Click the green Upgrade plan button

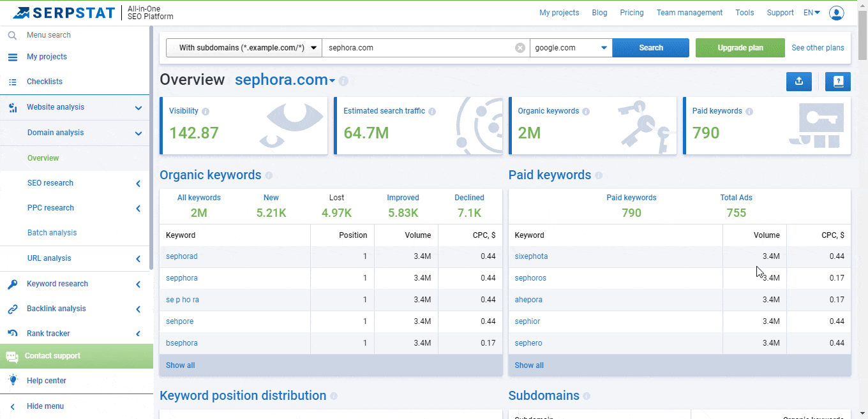(740, 48)
